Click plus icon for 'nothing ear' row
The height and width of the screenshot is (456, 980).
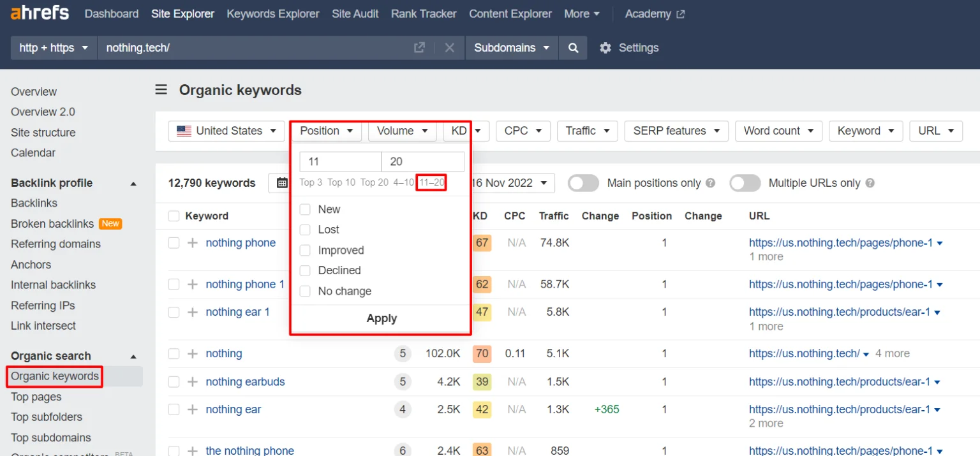point(193,409)
